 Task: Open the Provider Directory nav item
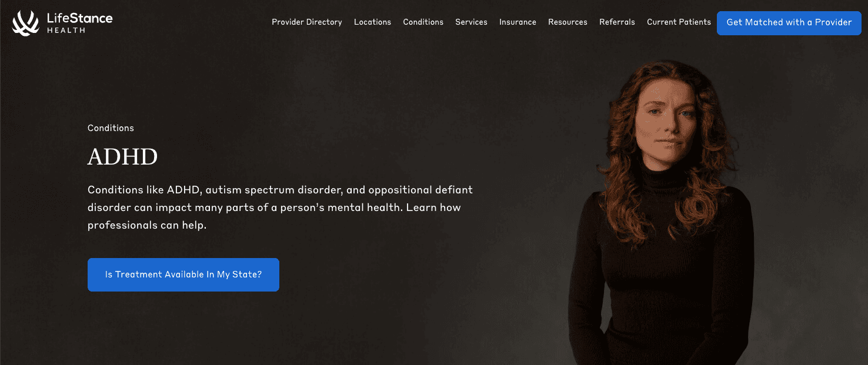(306, 22)
